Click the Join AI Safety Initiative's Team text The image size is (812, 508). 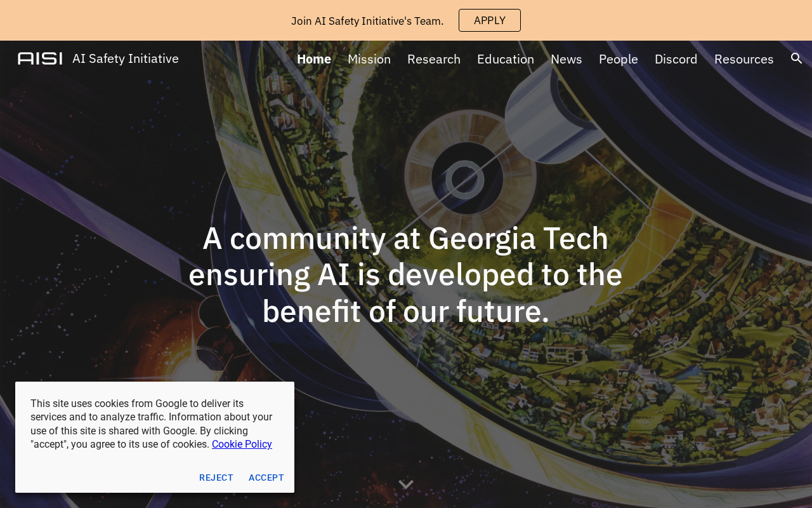[x=367, y=21]
